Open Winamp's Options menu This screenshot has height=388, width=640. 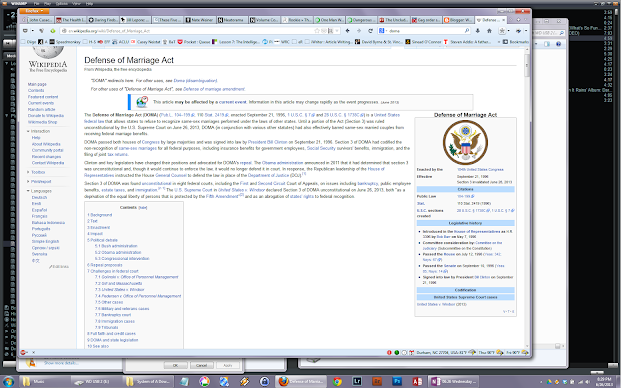pyautogui.click(x=62, y=3)
